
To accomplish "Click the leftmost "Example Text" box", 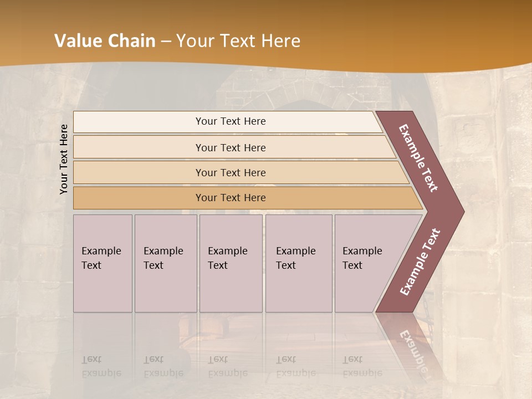I will pyautogui.click(x=103, y=263).
